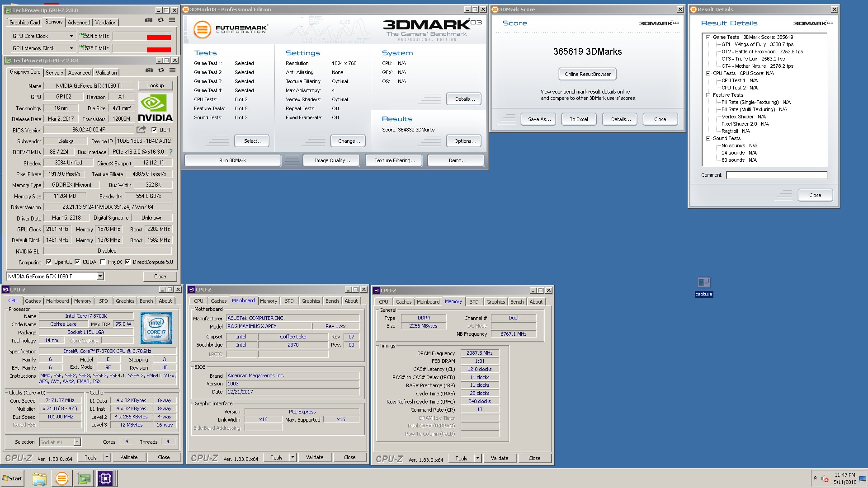This screenshot has height=488, width=868.
Task: Click camera screenshot icon in front GPU-Z window
Action: (x=149, y=70)
